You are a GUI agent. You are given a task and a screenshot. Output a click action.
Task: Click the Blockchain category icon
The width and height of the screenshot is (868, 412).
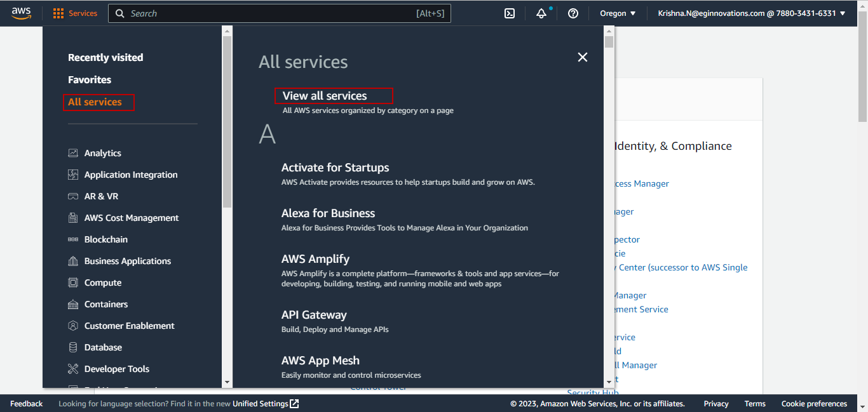(73, 239)
